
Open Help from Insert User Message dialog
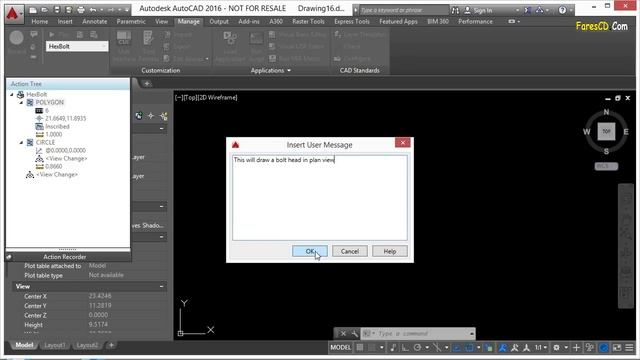tap(390, 251)
